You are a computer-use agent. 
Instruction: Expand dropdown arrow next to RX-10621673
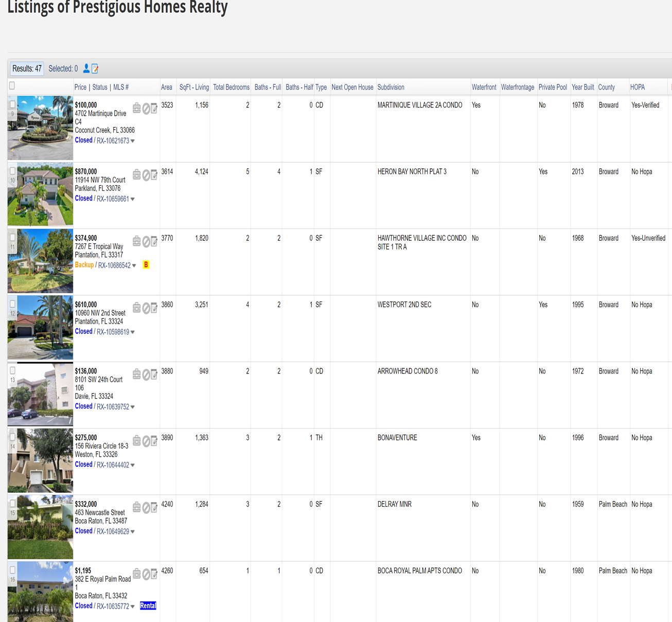(x=133, y=141)
